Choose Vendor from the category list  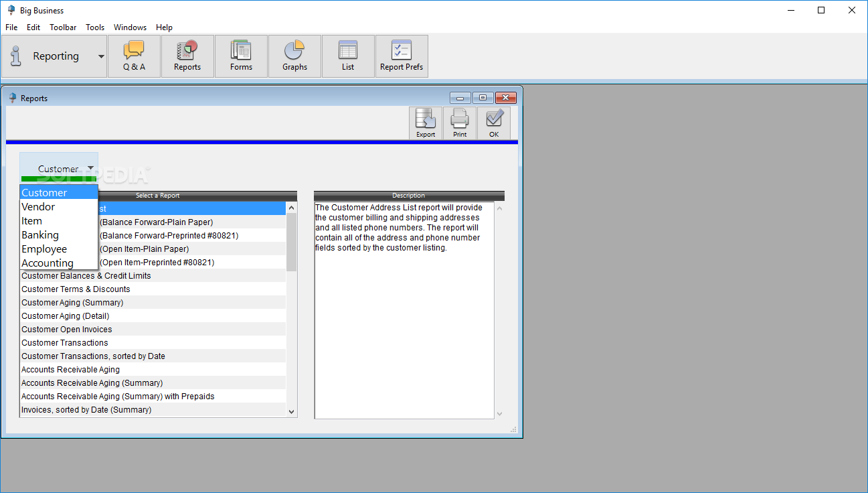click(59, 207)
